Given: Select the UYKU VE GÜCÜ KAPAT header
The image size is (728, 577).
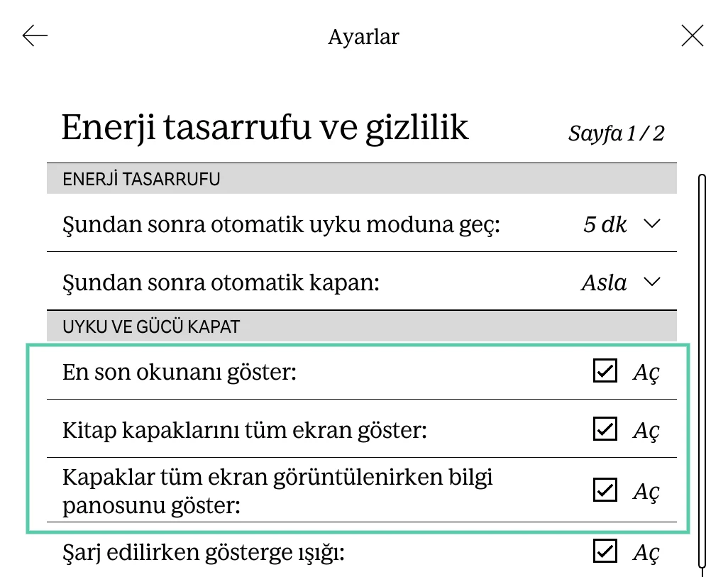Looking at the screenshot, I should click(151, 327).
